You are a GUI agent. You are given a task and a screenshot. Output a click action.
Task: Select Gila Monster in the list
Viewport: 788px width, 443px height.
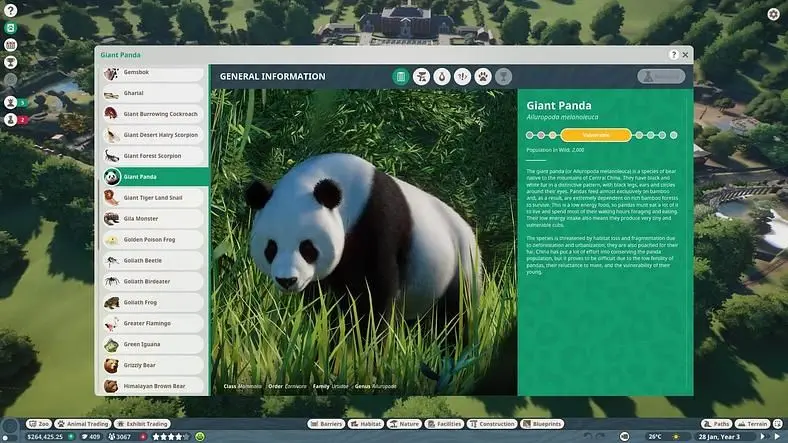click(x=153, y=219)
